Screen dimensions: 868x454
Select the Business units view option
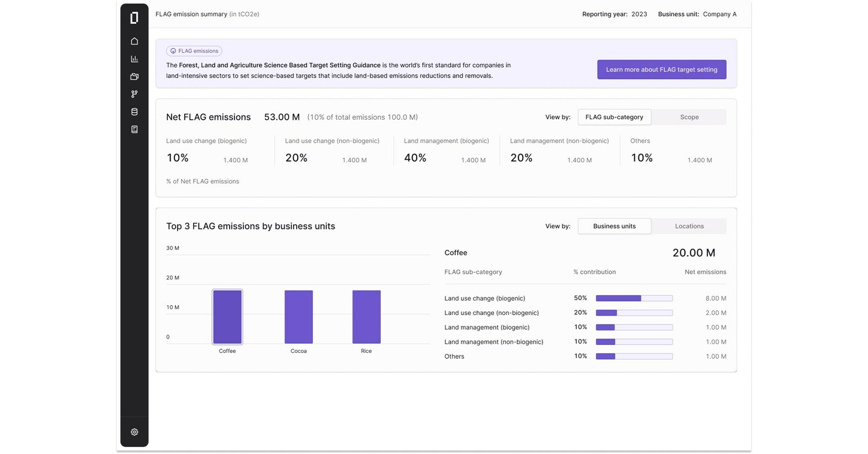click(614, 226)
